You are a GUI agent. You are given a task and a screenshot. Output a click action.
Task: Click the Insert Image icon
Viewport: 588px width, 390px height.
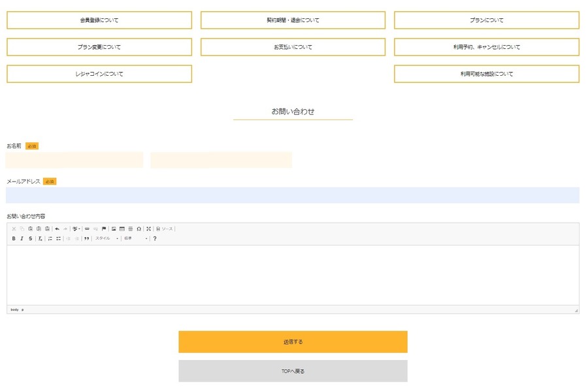(114, 229)
